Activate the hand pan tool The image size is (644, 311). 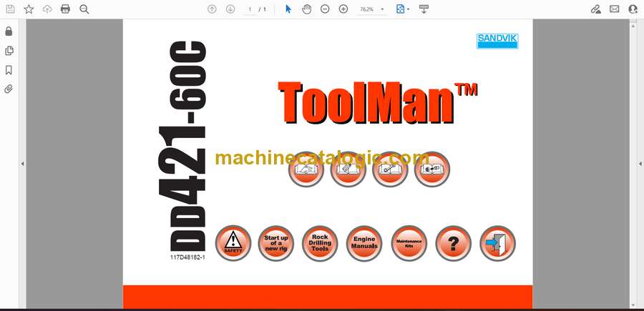[x=306, y=9]
